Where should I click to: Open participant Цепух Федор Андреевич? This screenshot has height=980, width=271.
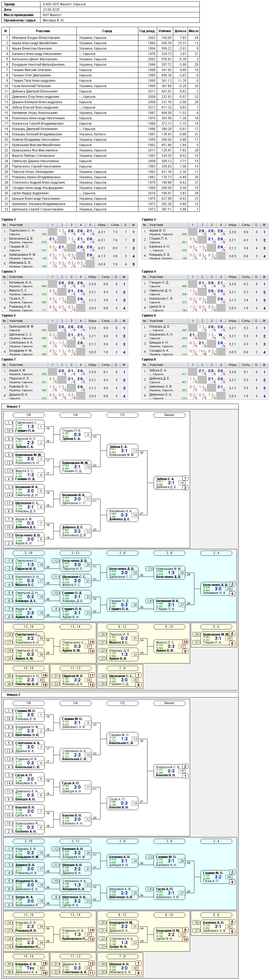click(x=30, y=193)
